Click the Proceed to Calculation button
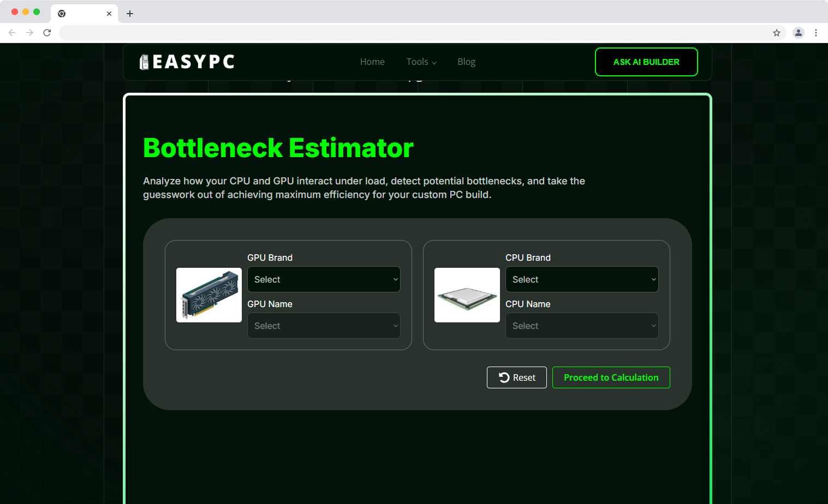The image size is (828, 504). click(x=611, y=377)
